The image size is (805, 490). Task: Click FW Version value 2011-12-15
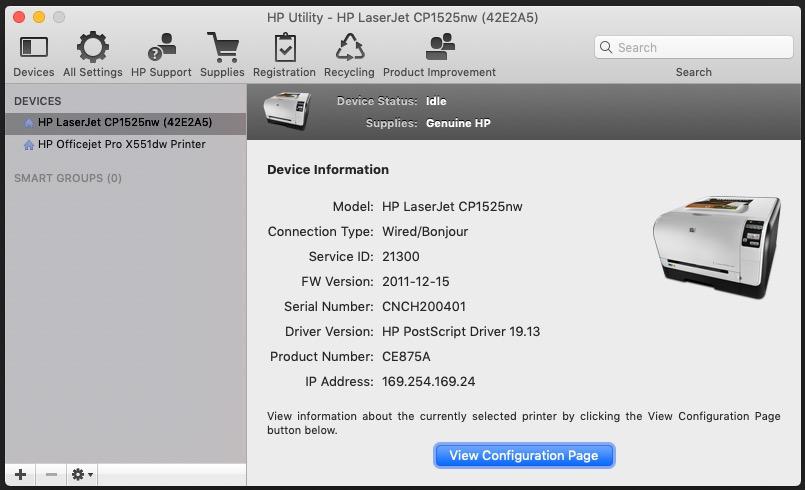pos(415,281)
